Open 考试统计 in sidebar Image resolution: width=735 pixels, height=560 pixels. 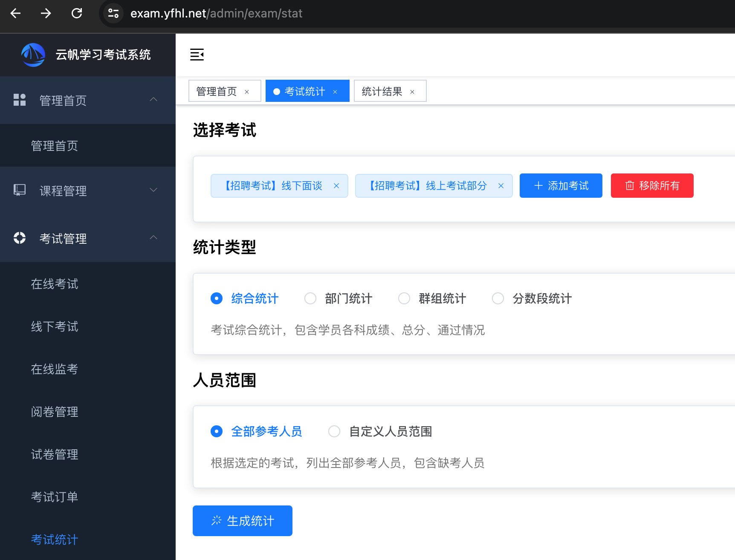88,540
